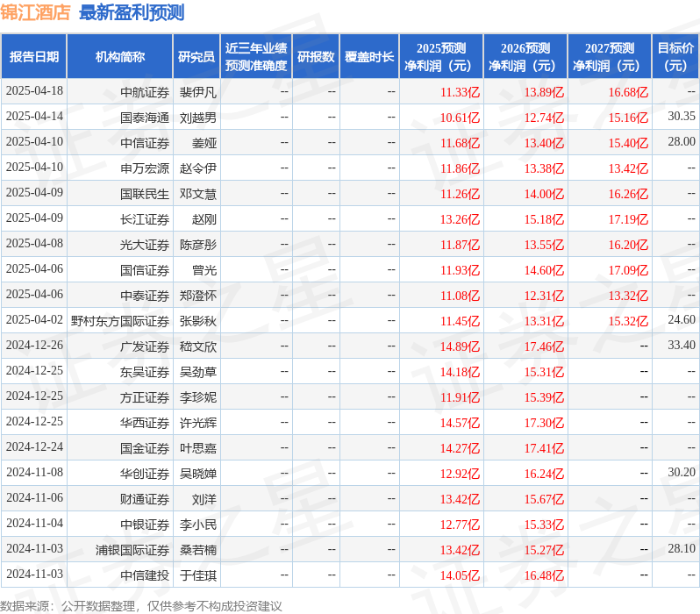700x614 pixels.
Task: Click the date 2025-04-02
Action: pos(34,320)
